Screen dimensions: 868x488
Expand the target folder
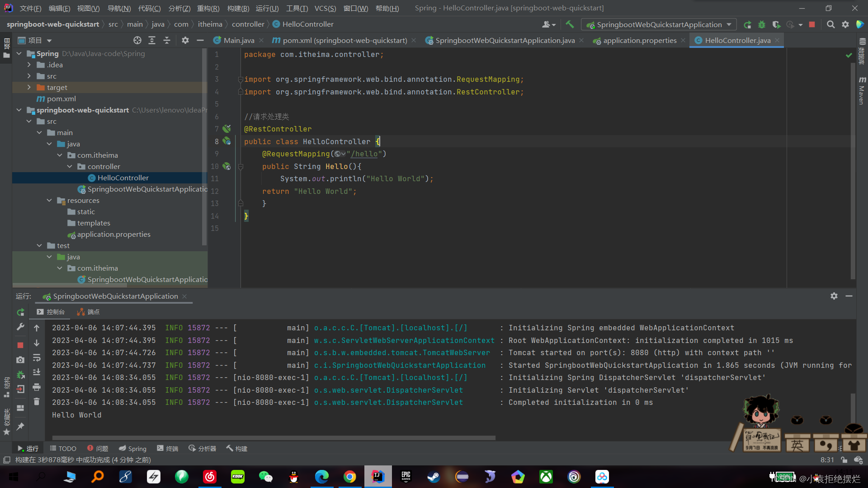(x=29, y=87)
